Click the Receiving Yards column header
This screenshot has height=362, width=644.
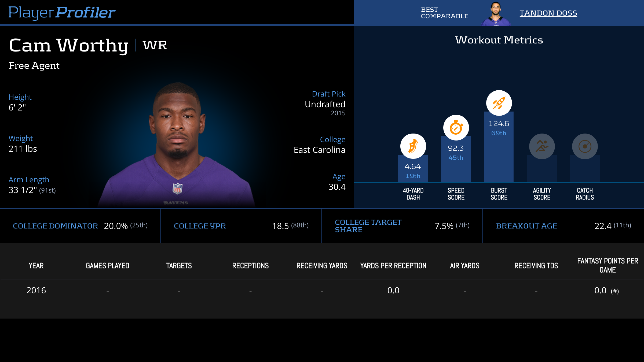(x=322, y=265)
